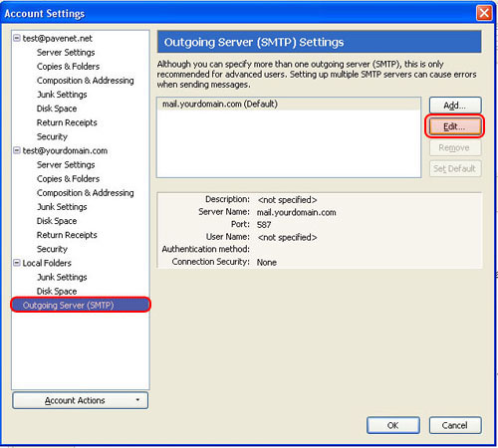Click the Cancel button
The width and height of the screenshot is (498, 448).
point(455,425)
